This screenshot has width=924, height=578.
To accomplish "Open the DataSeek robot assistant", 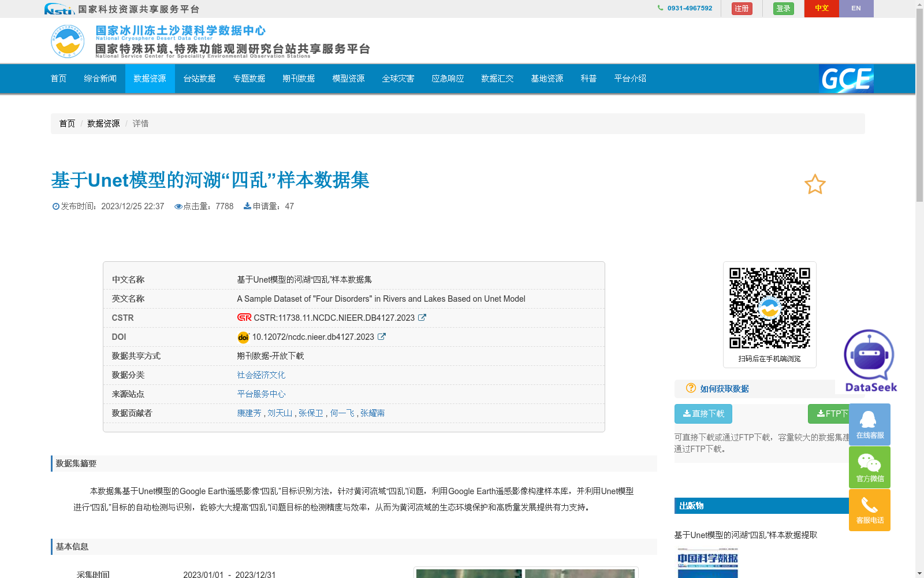I will coord(870,361).
